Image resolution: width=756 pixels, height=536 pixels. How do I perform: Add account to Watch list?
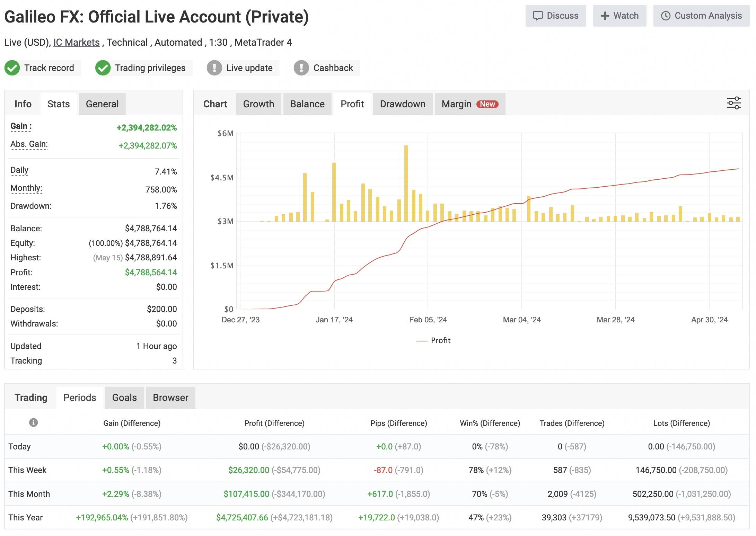[619, 16]
